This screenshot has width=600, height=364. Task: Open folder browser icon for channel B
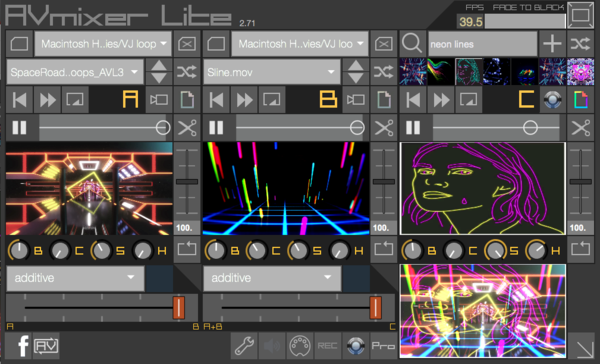click(216, 44)
